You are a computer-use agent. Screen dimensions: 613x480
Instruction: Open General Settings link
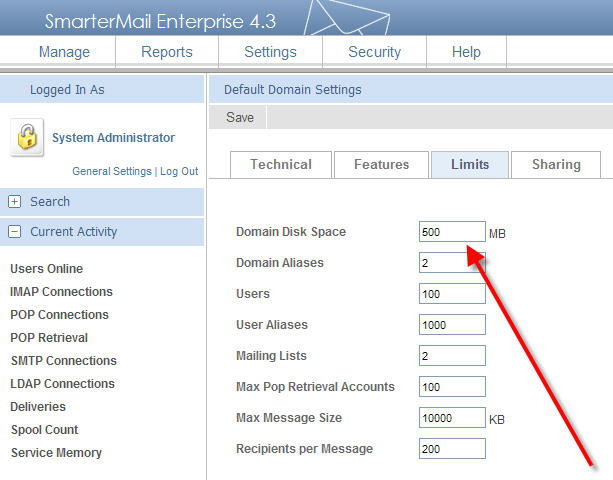click(112, 171)
